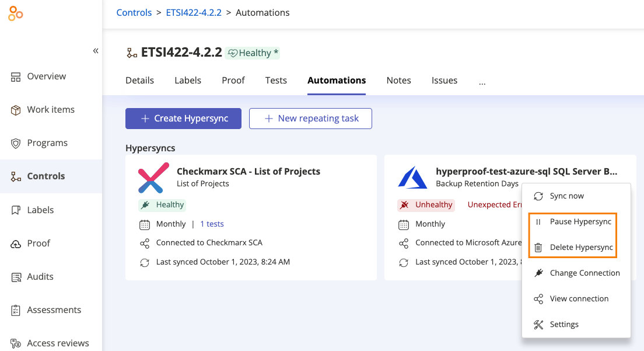Viewport: 644px width, 351px height.
Task: Open Assessments from the sidebar
Action: click(54, 310)
